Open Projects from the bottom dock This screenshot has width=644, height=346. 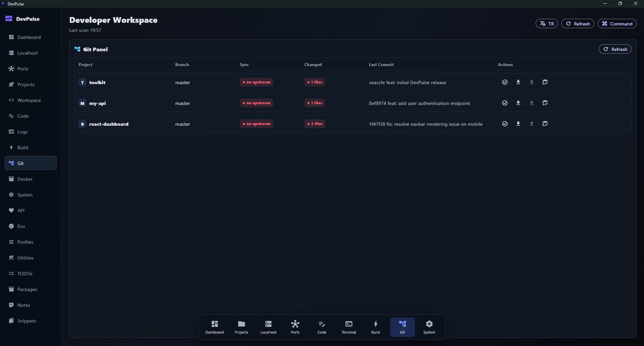[241, 327]
